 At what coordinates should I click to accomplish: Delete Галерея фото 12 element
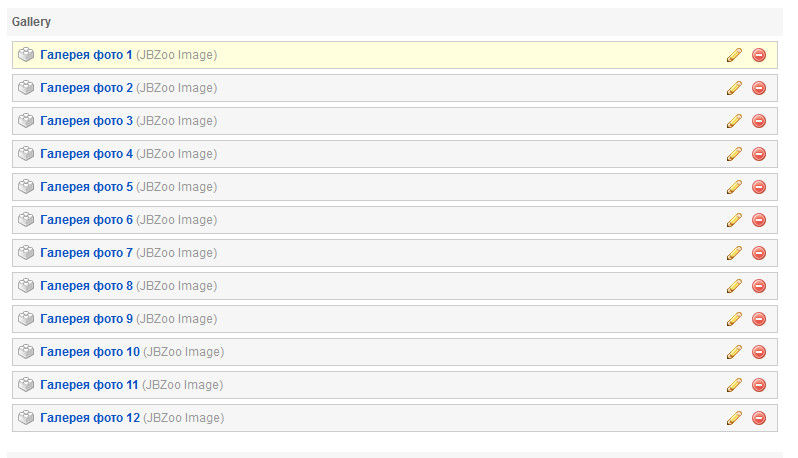click(x=759, y=418)
